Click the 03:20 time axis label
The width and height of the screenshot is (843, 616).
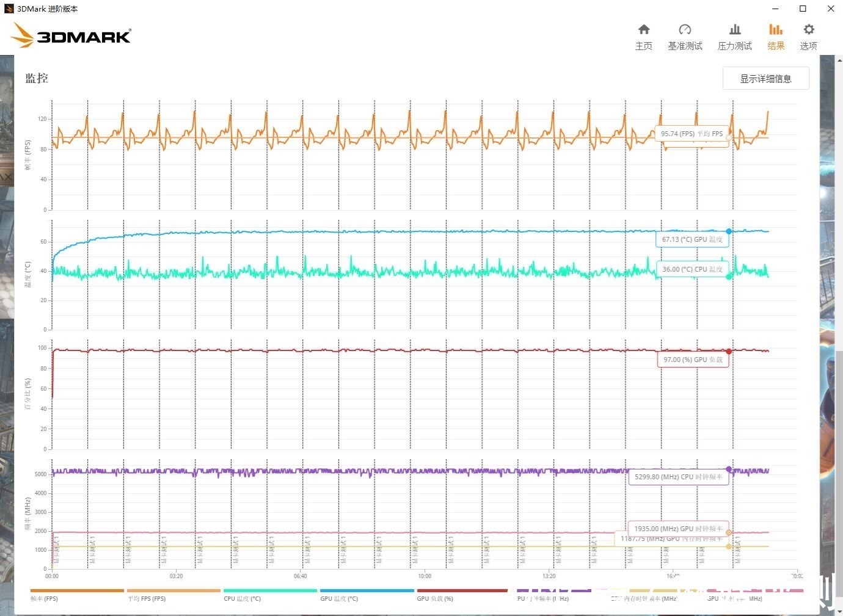176,576
